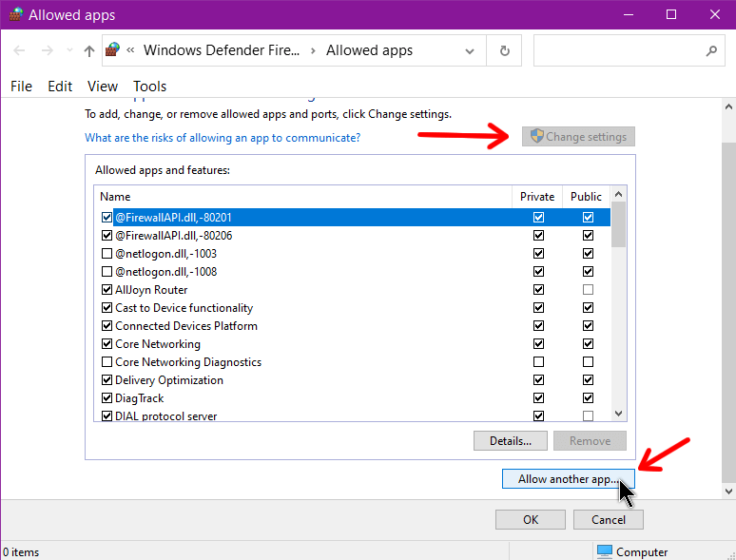Toggle @FirewallAPI.dll,-80206 name checkbox

click(x=107, y=235)
